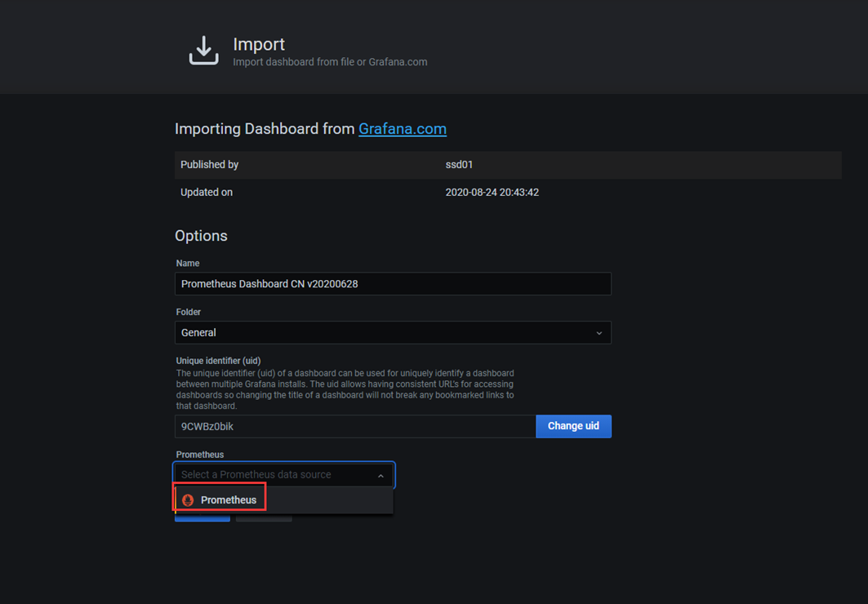Screen dimensions: 868x604
Task: Select a Prometheus data source field
Action: [284, 474]
